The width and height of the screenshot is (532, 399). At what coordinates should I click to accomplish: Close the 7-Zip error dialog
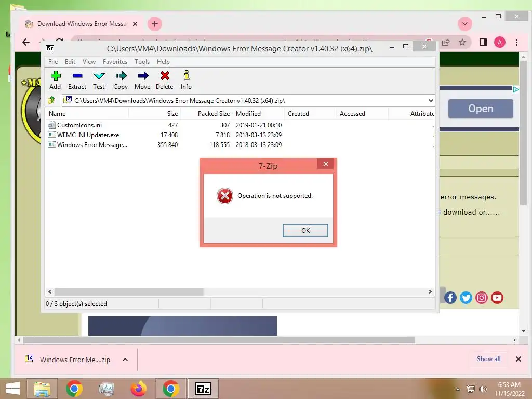(x=326, y=164)
